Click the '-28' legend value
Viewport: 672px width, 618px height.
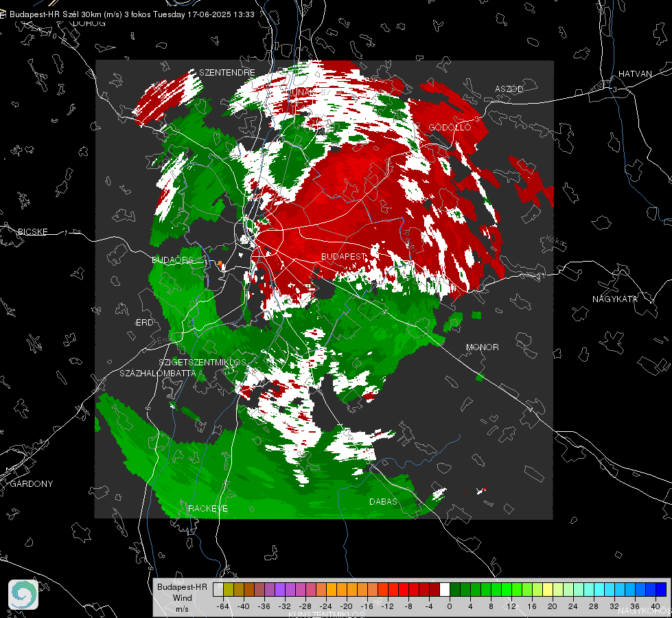point(305,606)
